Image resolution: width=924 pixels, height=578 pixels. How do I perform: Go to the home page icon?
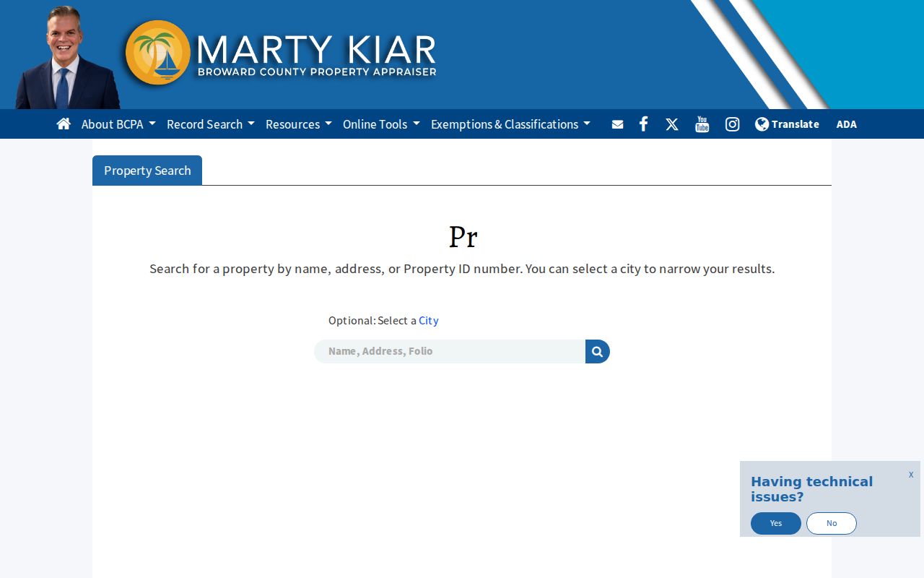click(x=64, y=124)
